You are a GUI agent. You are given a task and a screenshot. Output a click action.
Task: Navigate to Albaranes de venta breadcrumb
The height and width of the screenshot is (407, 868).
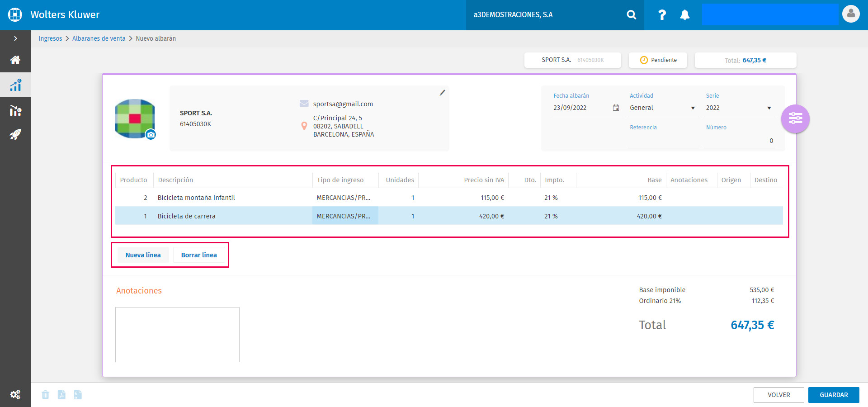tap(99, 38)
